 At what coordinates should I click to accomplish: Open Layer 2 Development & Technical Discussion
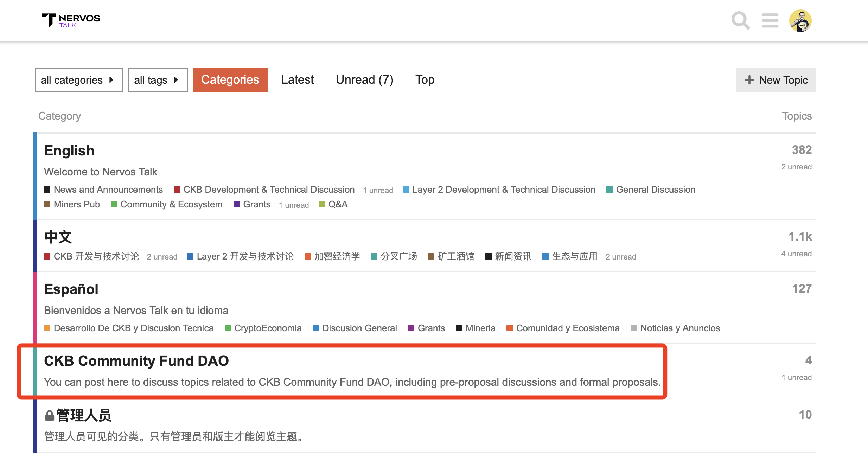(503, 190)
